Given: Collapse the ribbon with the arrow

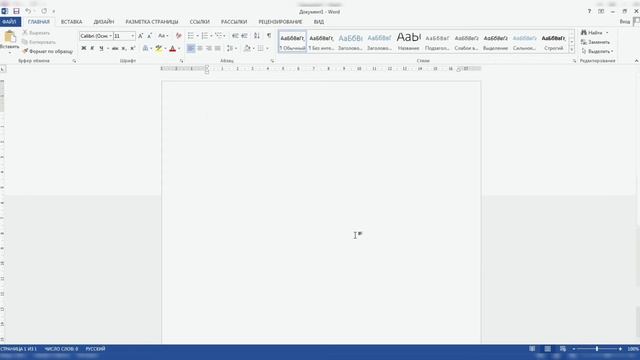Looking at the screenshot, I should click(636, 61).
